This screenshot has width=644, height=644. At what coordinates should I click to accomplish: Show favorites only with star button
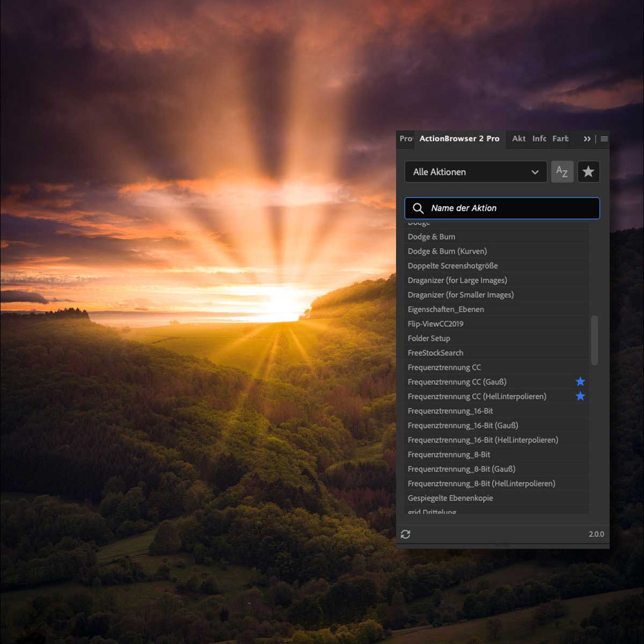[x=588, y=172]
